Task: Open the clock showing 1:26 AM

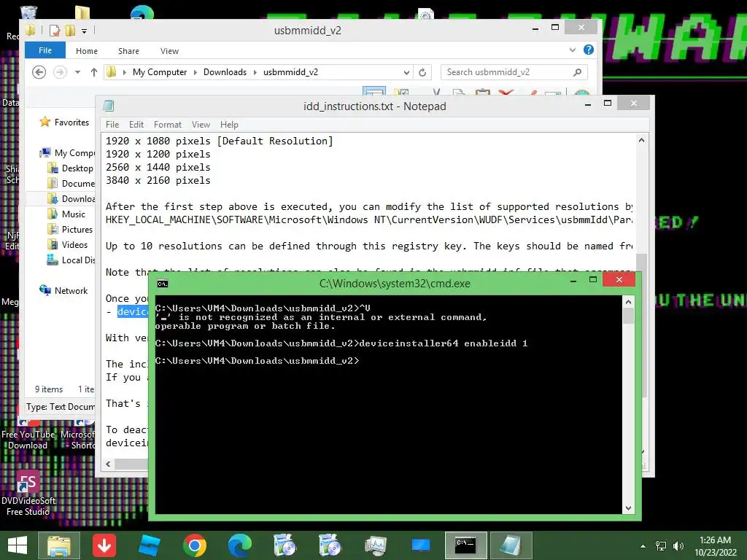Action: tap(715, 546)
